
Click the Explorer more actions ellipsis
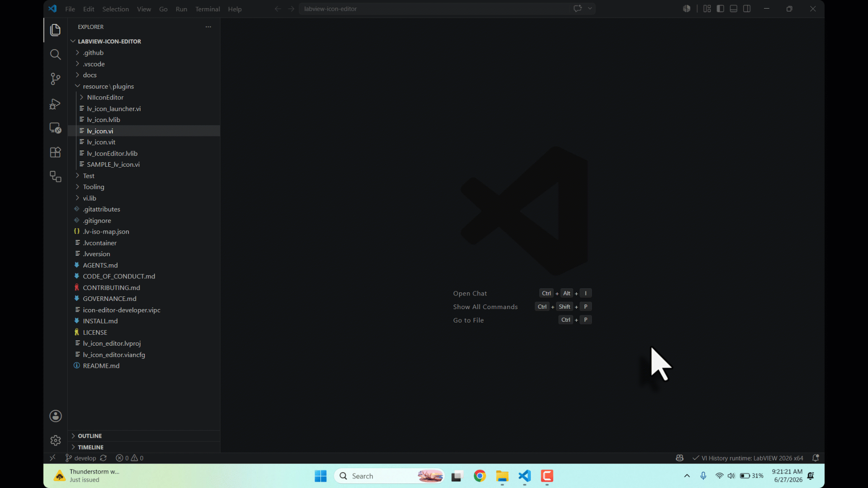pyautogui.click(x=208, y=27)
